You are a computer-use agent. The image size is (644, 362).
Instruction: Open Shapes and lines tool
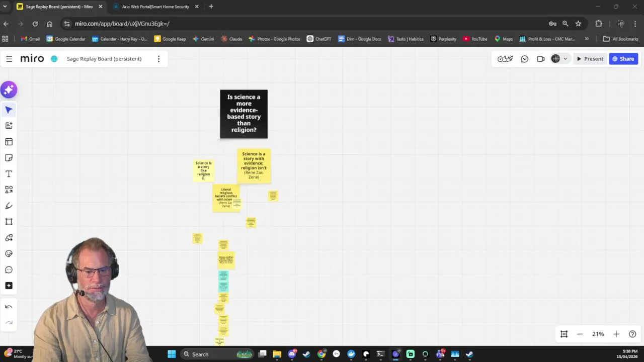(x=9, y=190)
